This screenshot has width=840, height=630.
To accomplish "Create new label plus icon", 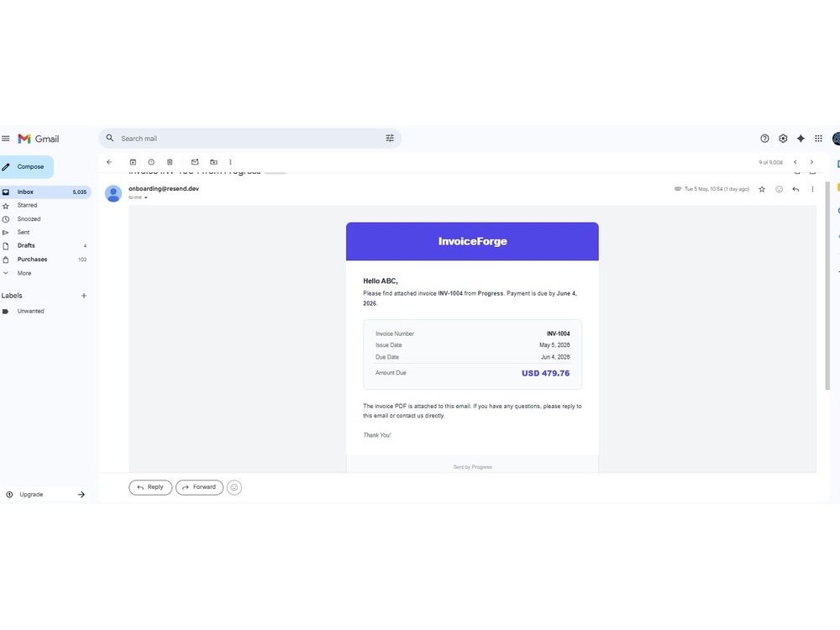I will coord(83,296).
